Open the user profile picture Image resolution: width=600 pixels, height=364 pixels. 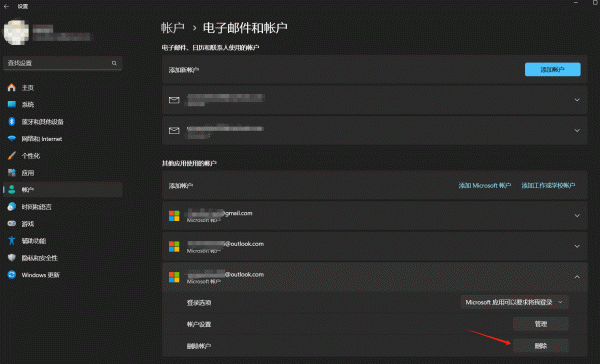tap(16, 33)
